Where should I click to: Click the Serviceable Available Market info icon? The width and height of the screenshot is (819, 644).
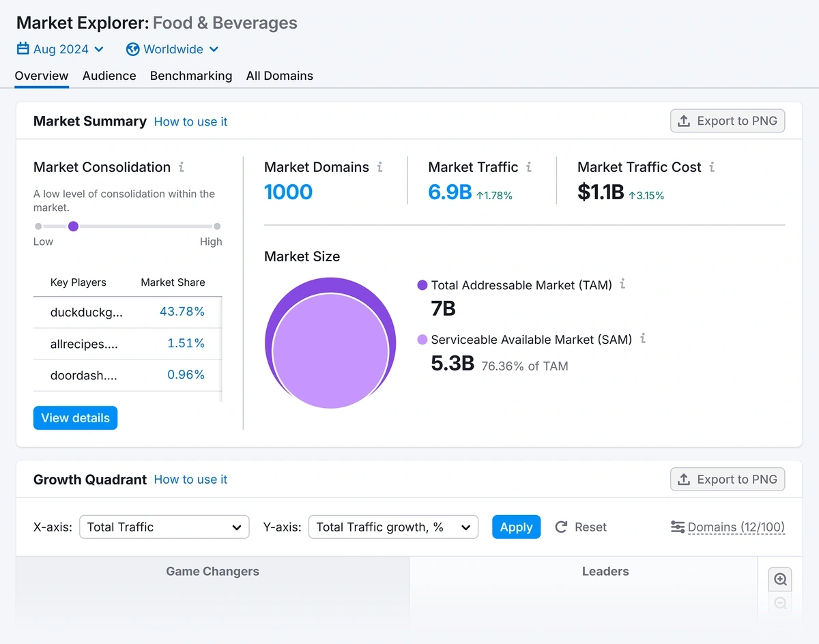click(x=643, y=338)
